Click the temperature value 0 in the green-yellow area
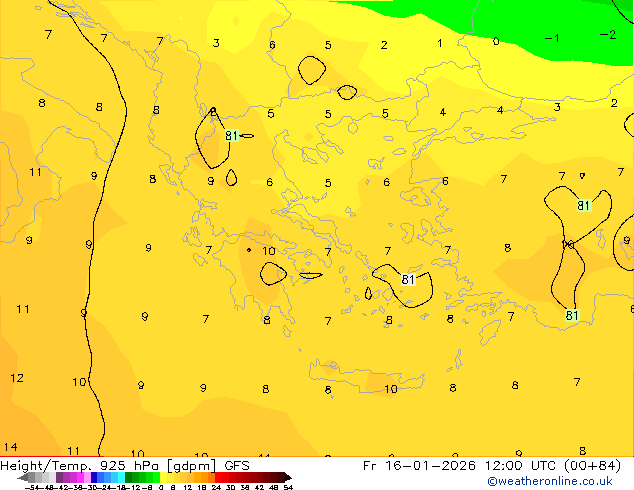634x490 pixels. (496, 41)
